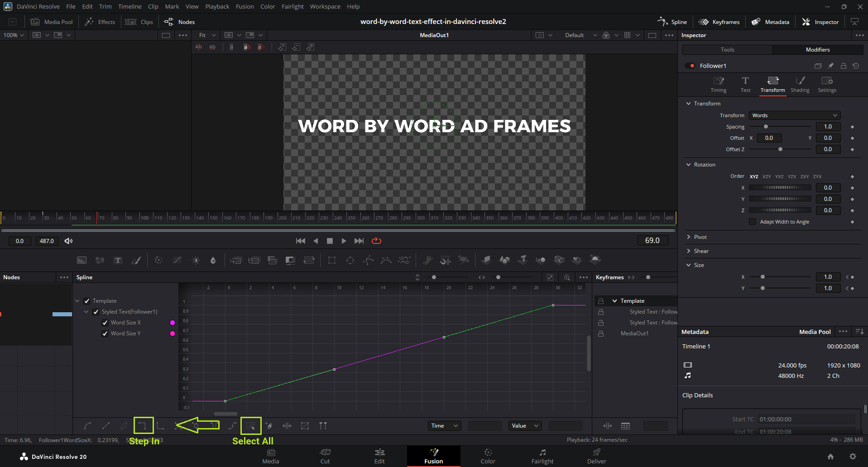
Task: Toggle the loop playback icon
Action: tap(376, 241)
